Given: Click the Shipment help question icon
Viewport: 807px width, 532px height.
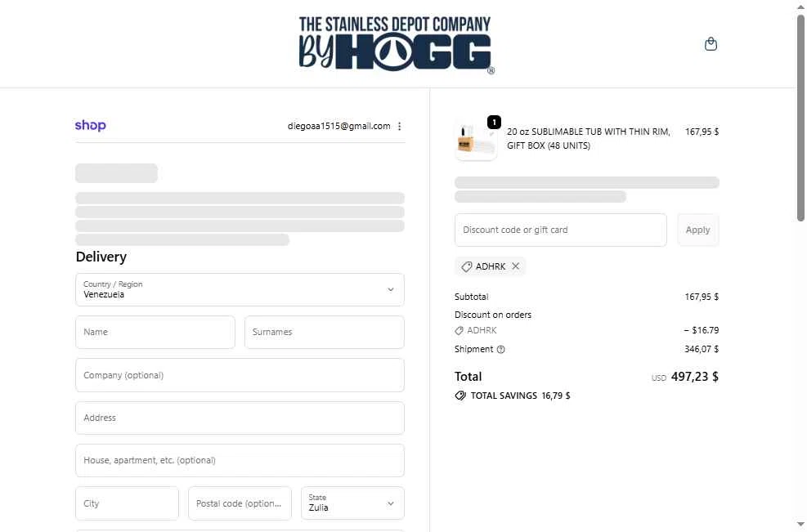Looking at the screenshot, I should (500, 349).
